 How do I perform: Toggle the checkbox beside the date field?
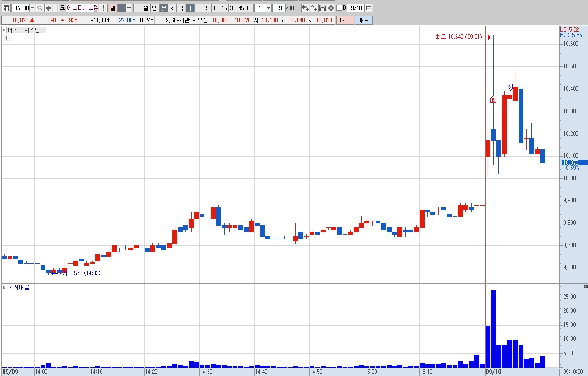pos(339,8)
